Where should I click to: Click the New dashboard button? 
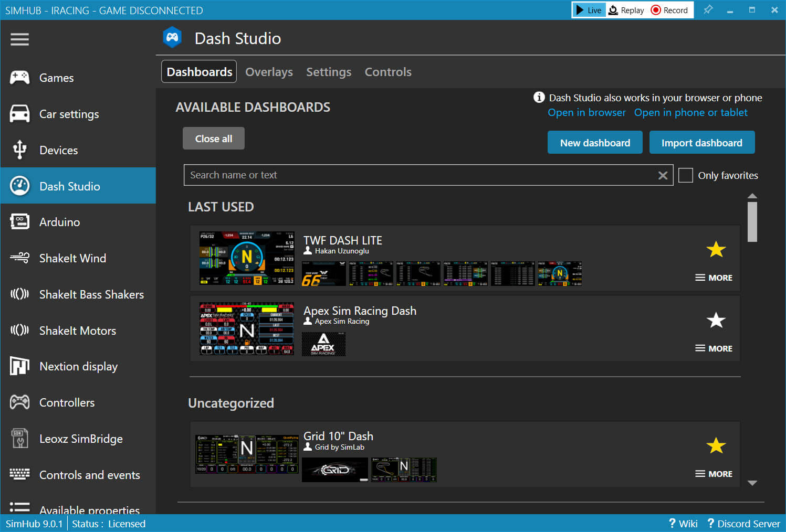coord(595,143)
